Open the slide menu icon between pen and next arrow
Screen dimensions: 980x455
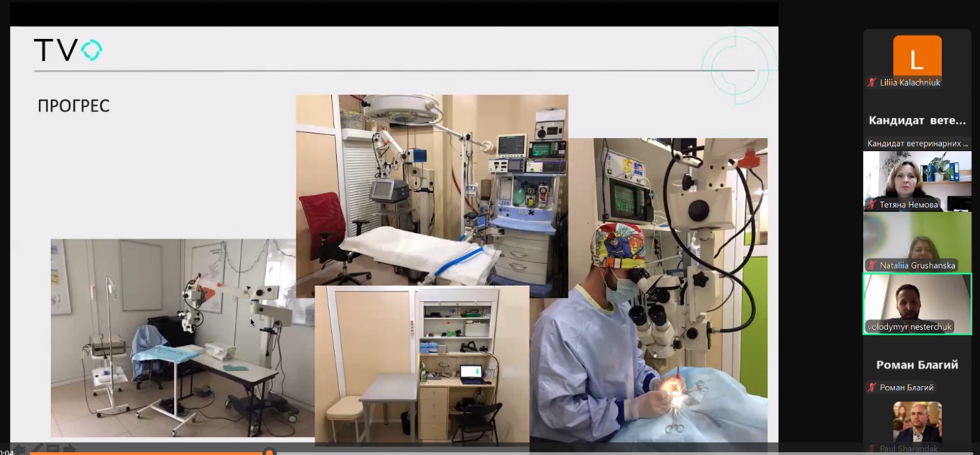(53, 448)
